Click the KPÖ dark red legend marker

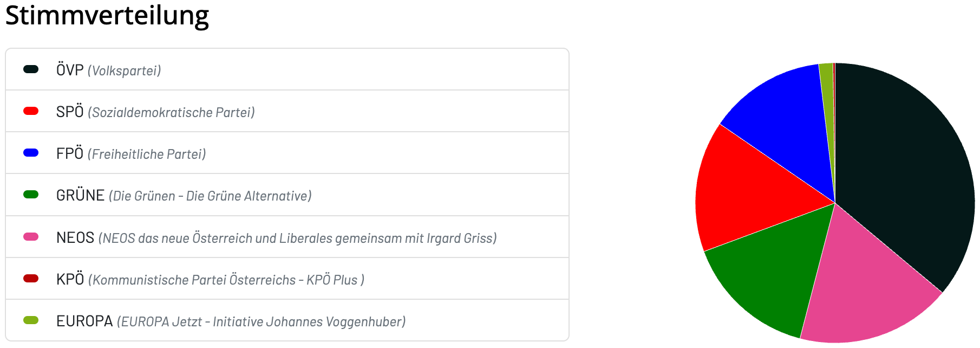tap(31, 279)
